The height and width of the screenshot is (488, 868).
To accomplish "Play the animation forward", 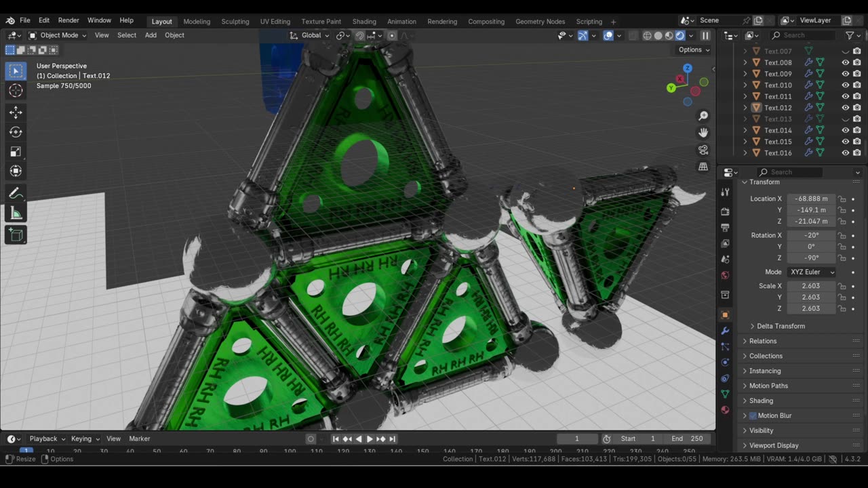I will 370,439.
